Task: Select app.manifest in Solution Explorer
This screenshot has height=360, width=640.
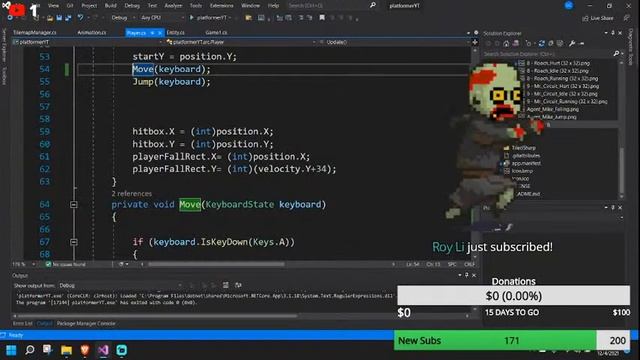Action: click(x=526, y=163)
